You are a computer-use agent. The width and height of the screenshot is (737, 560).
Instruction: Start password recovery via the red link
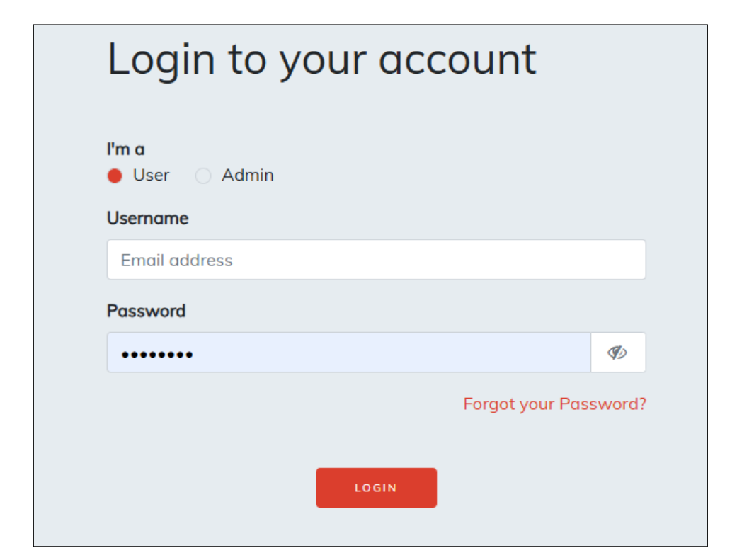point(554,404)
